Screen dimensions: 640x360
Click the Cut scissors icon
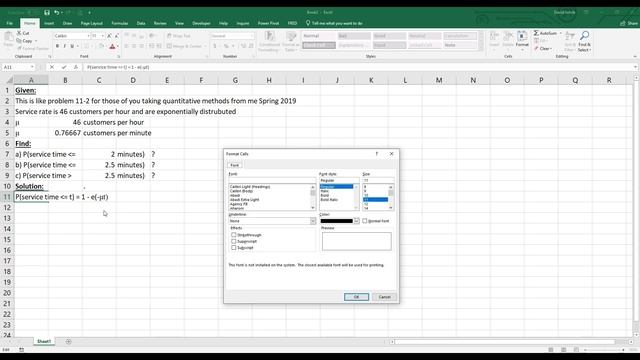19,33
